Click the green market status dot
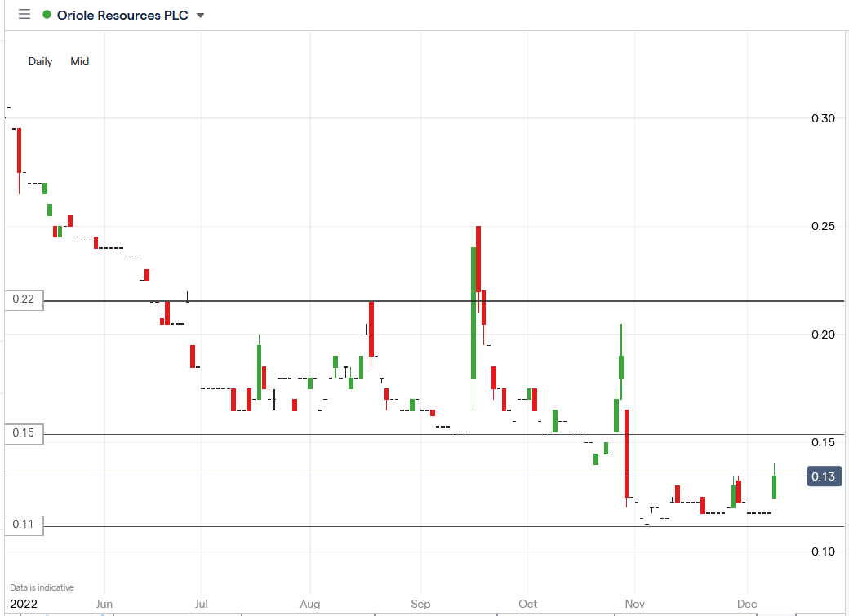 point(47,15)
